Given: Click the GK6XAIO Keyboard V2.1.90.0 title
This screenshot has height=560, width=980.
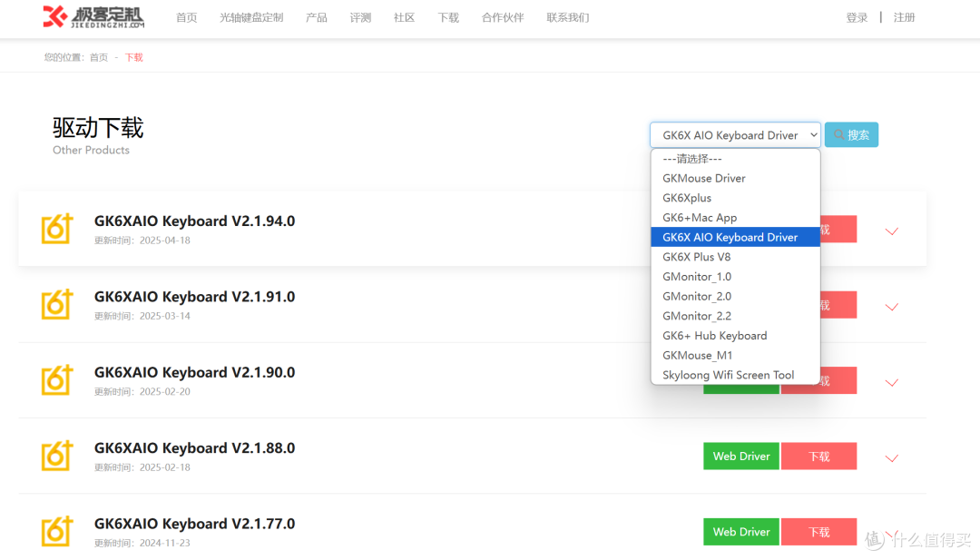Looking at the screenshot, I should click(x=194, y=372).
